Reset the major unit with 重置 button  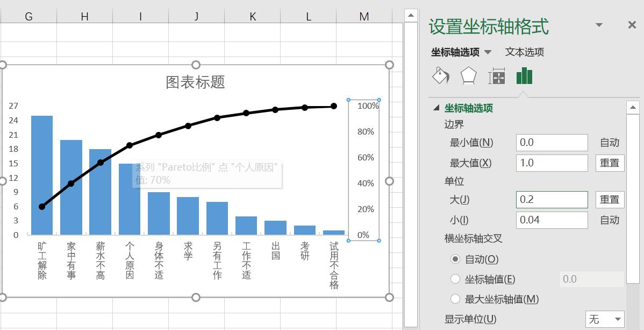[x=610, y=200]
